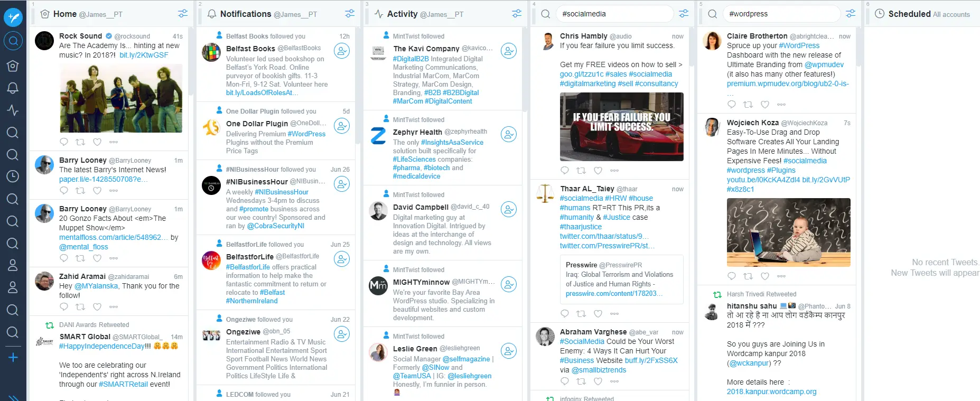Jump to Activity via sidebar pulse icon
The image size is (980, 401).
coord(13,110)
